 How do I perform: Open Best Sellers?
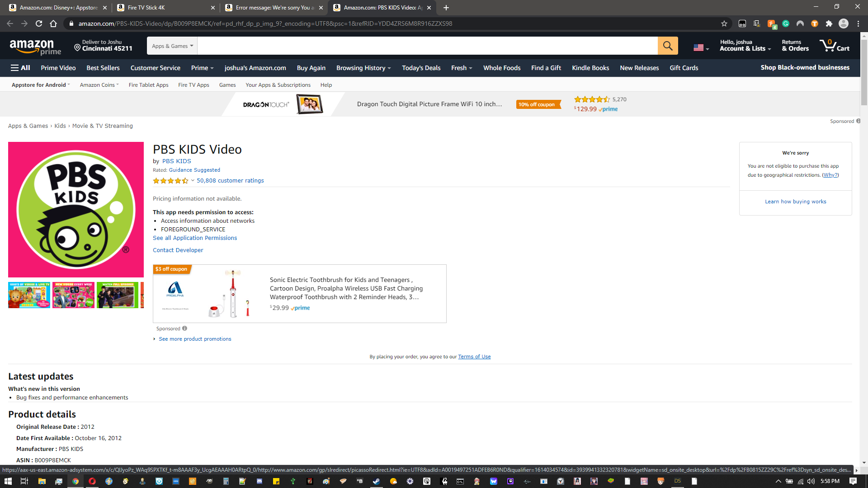click(x=103, y=68)
